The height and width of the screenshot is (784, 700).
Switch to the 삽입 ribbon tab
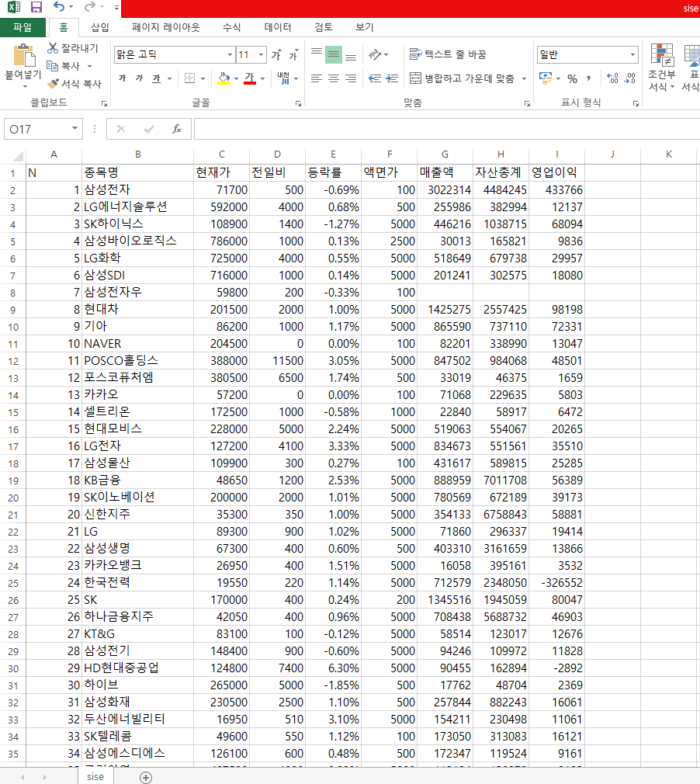[99, 27]
